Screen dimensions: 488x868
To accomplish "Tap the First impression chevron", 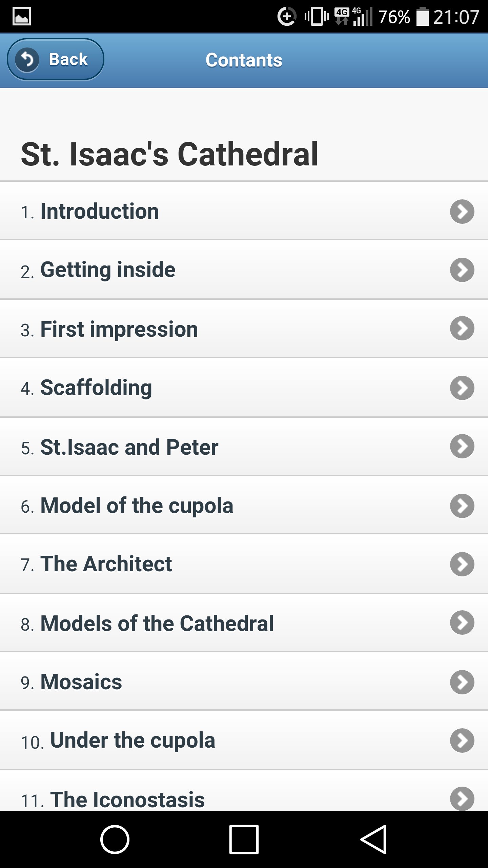I will pyautogui.click(x=462, y=328).
